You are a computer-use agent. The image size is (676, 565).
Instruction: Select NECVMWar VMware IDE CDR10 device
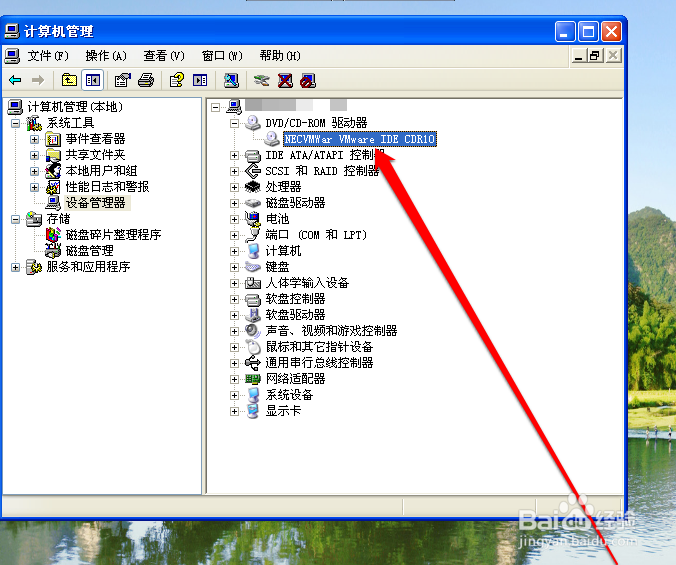click(x=360, y=139)
